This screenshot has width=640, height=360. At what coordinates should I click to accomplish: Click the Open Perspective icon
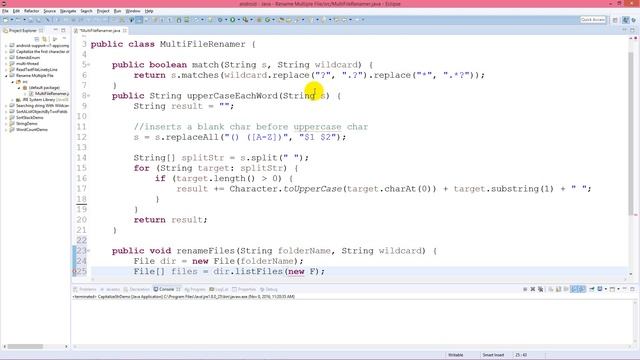[615, 20]
